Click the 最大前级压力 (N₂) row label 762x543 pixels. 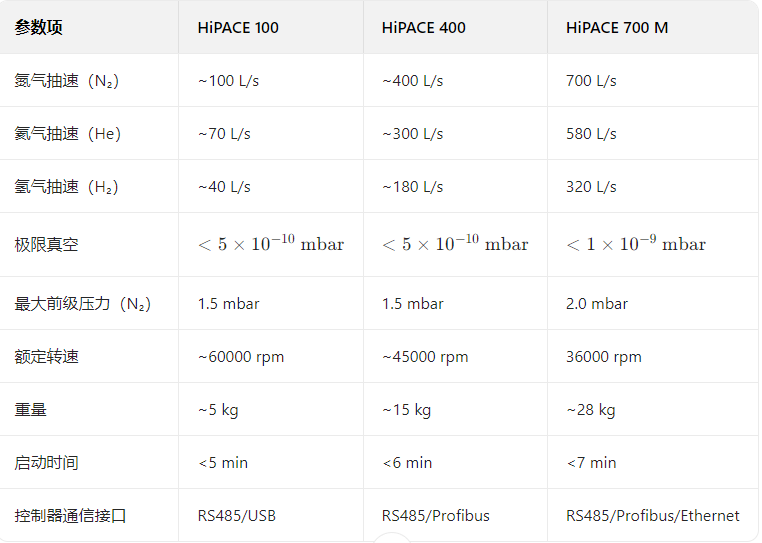tap(83, 304)
